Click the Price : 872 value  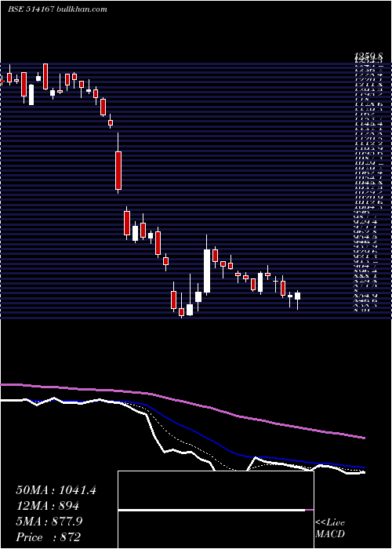coord(49,537)
